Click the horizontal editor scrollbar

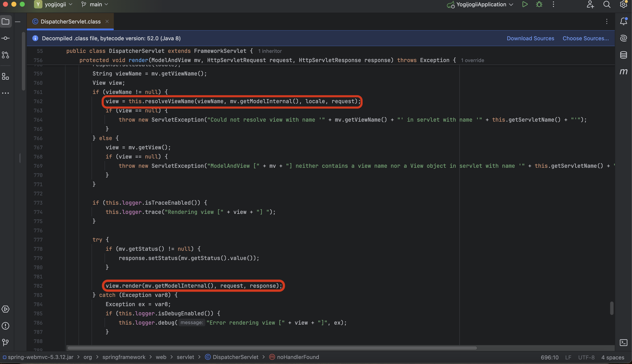click(x=272, y=348)
